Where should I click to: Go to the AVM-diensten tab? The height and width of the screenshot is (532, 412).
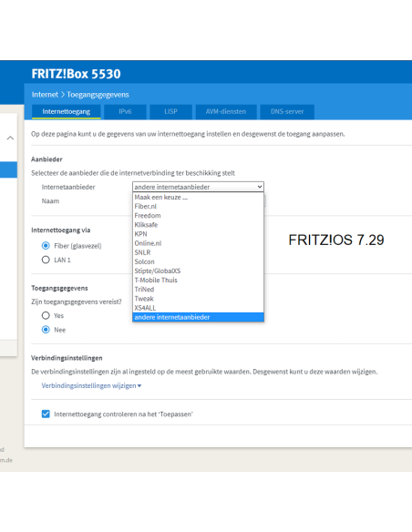pos(226,112)
